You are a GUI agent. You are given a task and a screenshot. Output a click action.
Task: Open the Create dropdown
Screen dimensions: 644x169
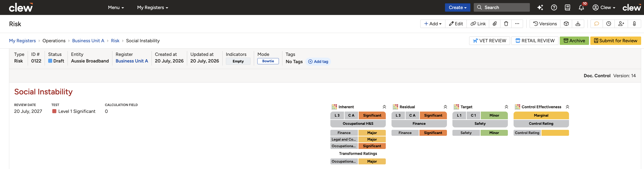tap(457, 7)
